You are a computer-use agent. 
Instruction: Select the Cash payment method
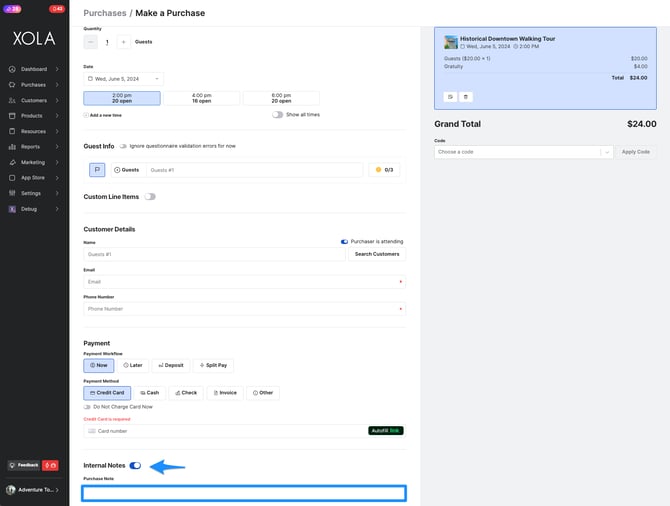(x=150, y=393)
